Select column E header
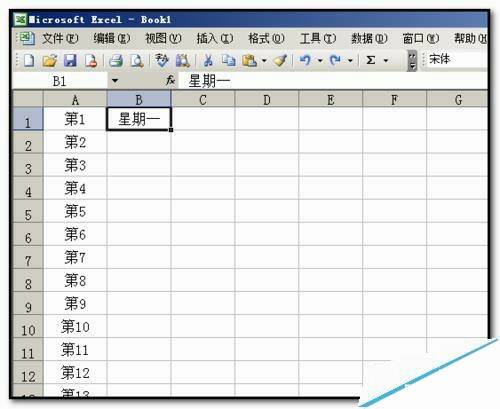Viewport: 500px width, 409px height. tap(330, 99)
